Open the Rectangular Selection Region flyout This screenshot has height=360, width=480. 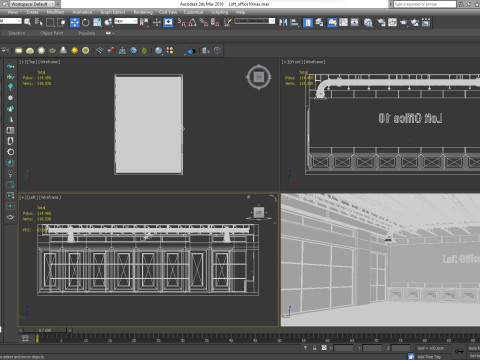click(x=50, y=22)
